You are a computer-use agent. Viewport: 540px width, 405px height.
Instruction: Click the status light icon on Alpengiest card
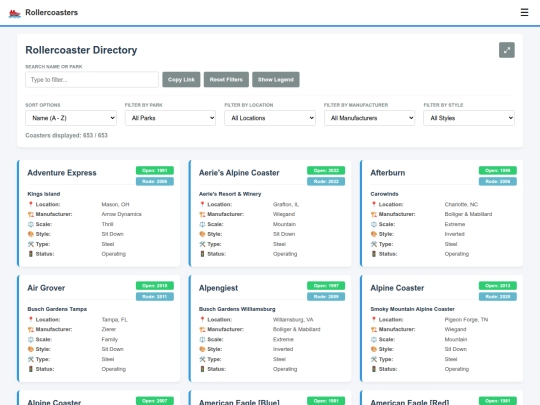(x=202, y=369)
